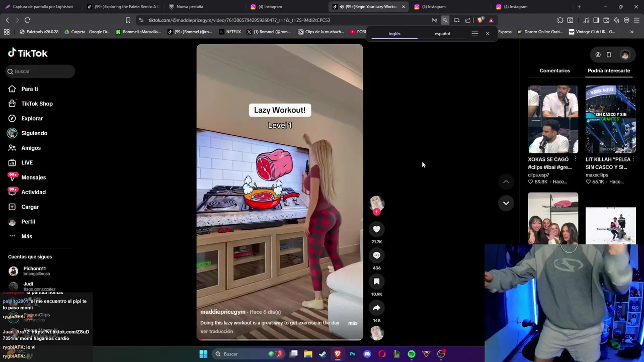This screenshot has height=362, width=644.
Task: Click the translate page icon in address bar
Action: point(445,20)
